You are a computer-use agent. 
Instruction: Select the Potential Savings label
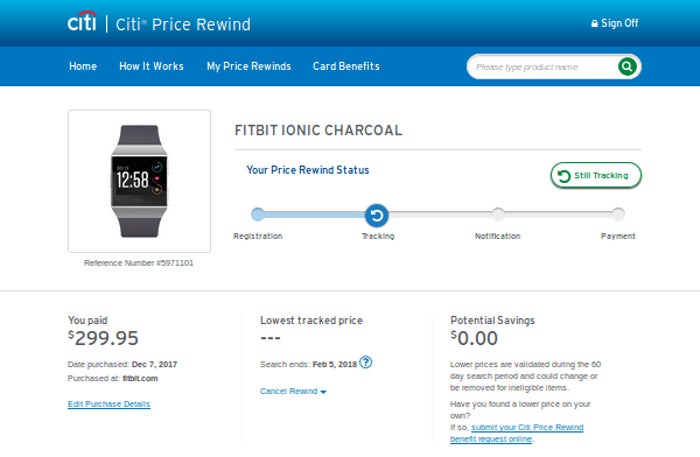click(492, 320)
